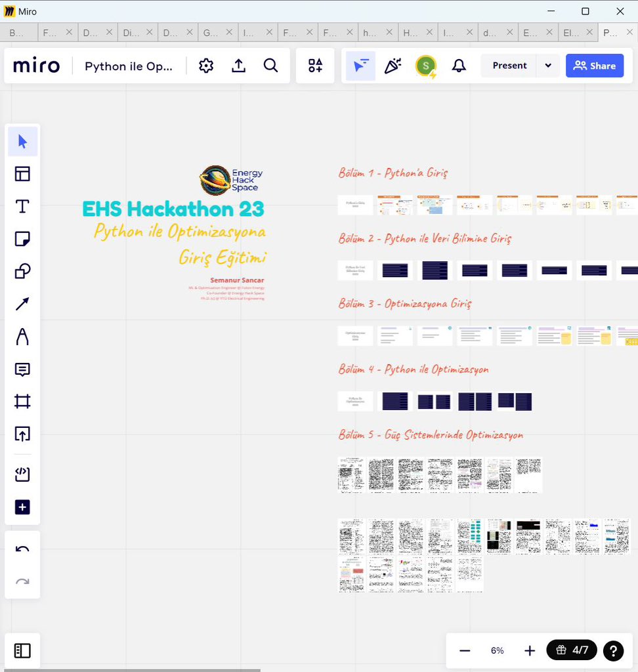
Task: Select the Giriş Eğitimi subtitle text
Action: pos(223,258)
